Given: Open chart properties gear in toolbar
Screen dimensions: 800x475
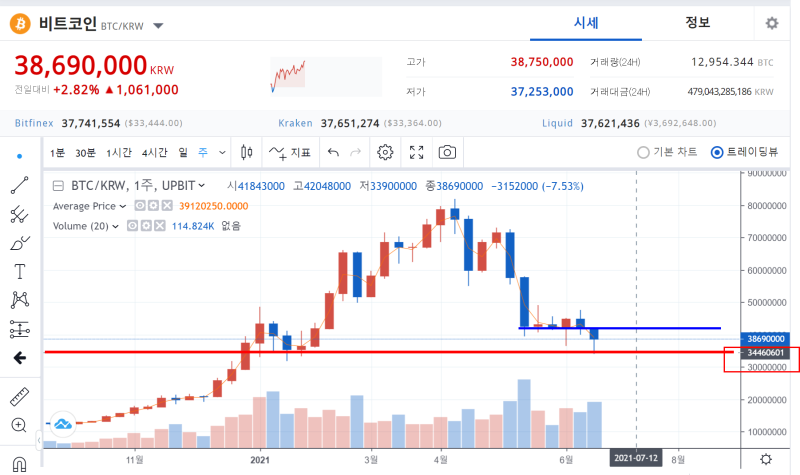Looking at the screenshot, I should [x=385, y=152].
